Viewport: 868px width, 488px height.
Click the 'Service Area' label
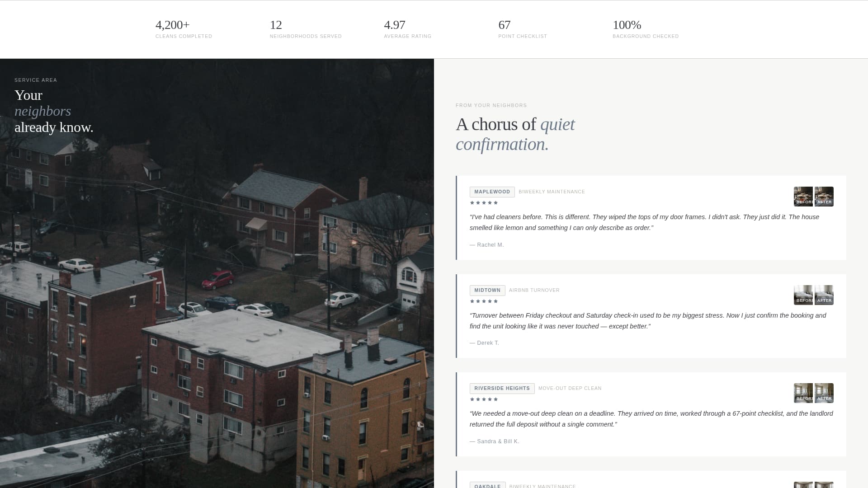[36, 80]
